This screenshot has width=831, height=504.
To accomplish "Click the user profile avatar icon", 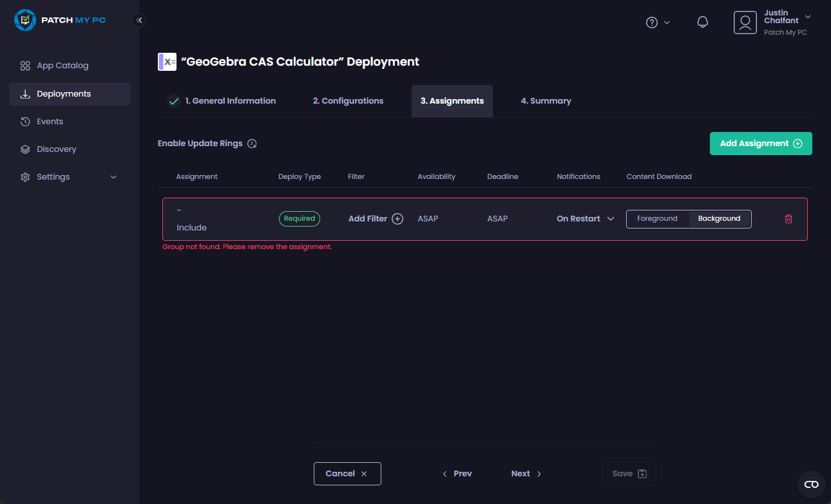I will point(745,23).
